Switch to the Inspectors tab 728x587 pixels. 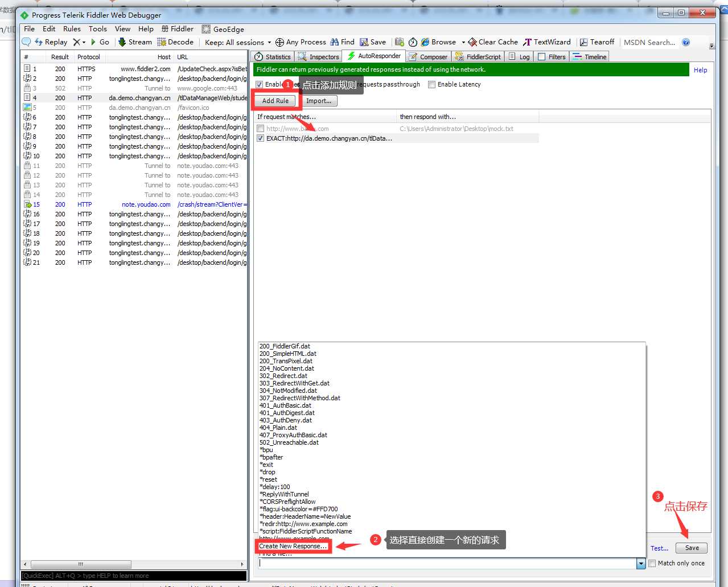(319, 56)
